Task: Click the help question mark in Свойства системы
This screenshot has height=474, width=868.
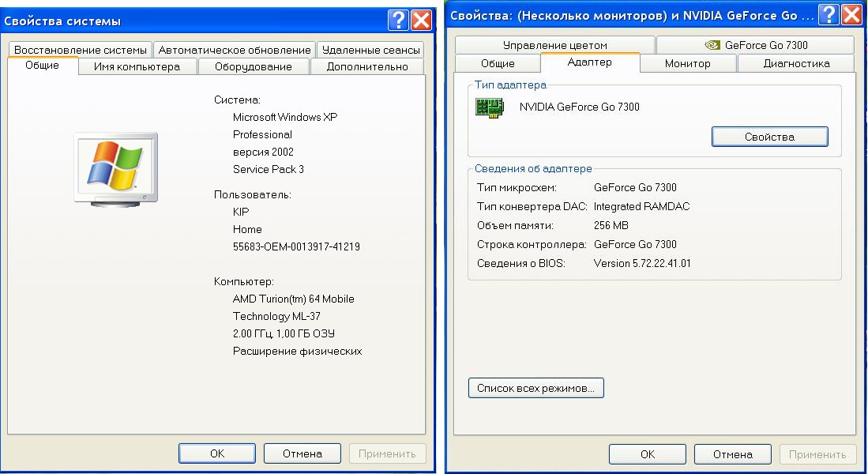Action: (x=398, y=21)
